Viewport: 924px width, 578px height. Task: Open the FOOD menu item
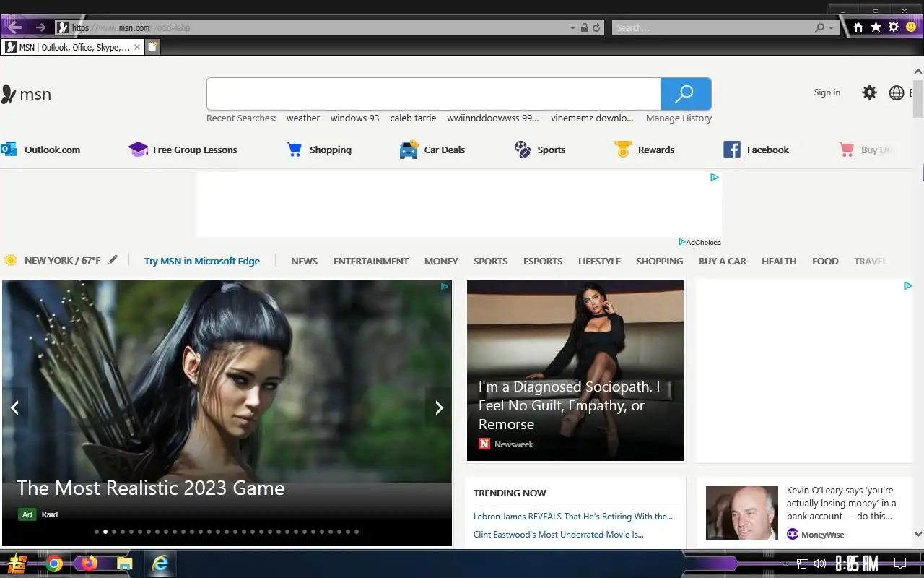[825, 261]
